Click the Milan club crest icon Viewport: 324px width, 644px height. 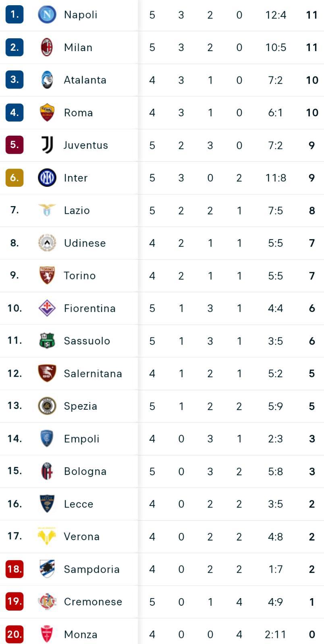(47, 47)
